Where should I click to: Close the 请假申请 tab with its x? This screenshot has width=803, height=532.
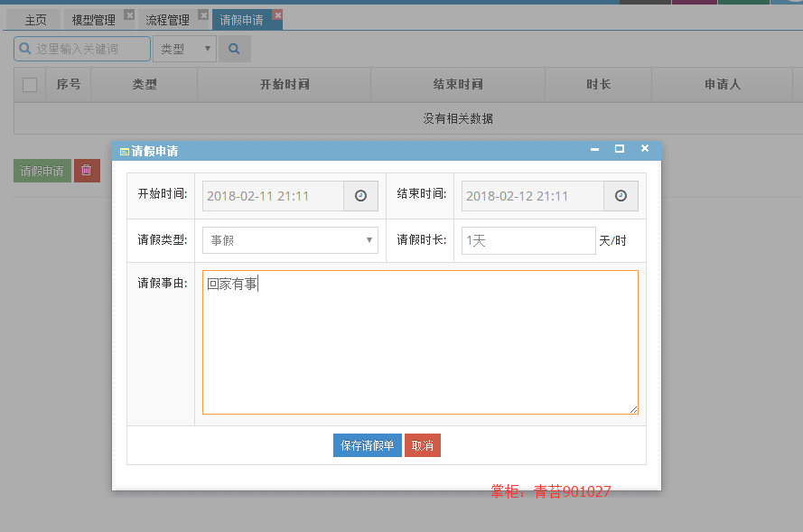277,15
